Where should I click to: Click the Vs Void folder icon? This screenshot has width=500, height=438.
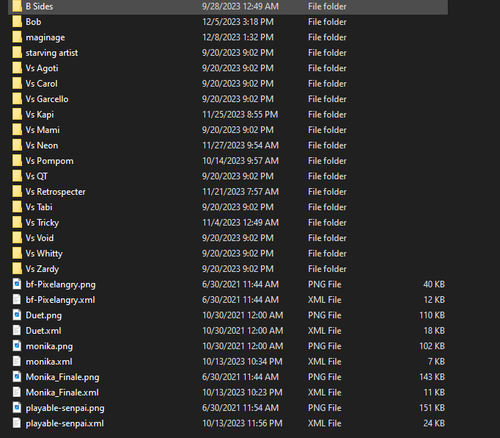[x=17, y=238]
